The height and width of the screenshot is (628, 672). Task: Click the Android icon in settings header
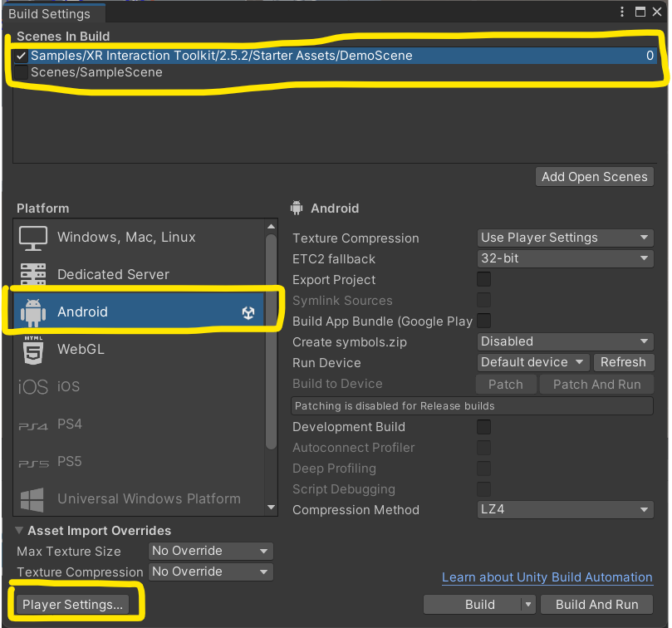[297, 208]
